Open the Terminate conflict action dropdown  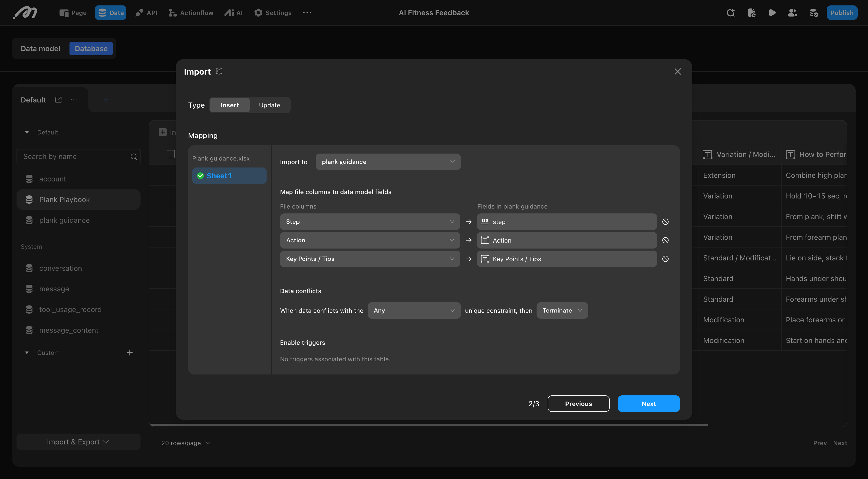tap(562, 310)
